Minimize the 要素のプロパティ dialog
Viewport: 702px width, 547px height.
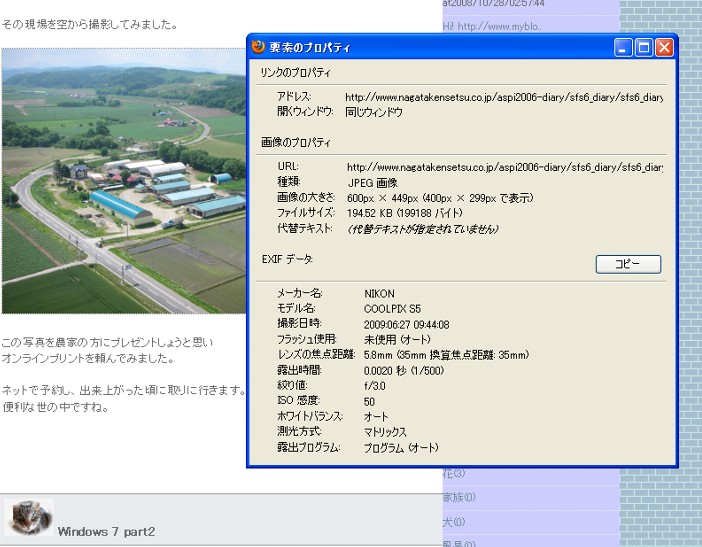click(622, 47)
